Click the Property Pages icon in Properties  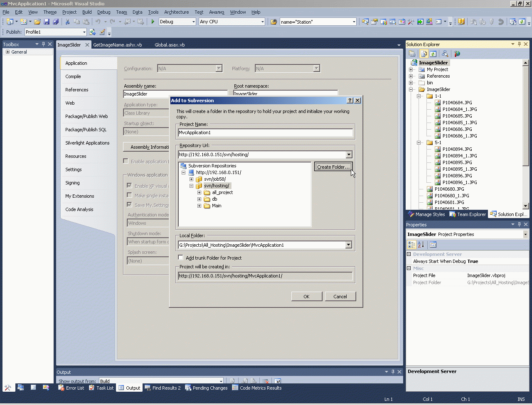coord(433,245)
